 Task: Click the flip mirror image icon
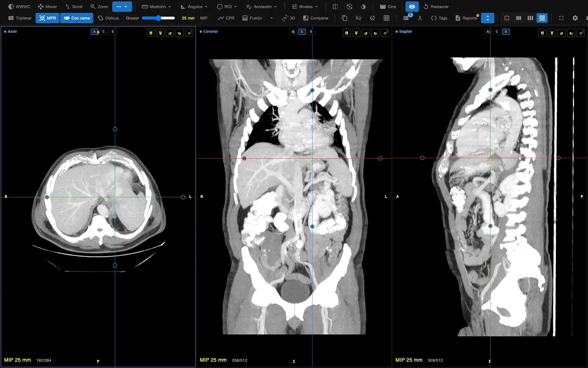point(335,7)
